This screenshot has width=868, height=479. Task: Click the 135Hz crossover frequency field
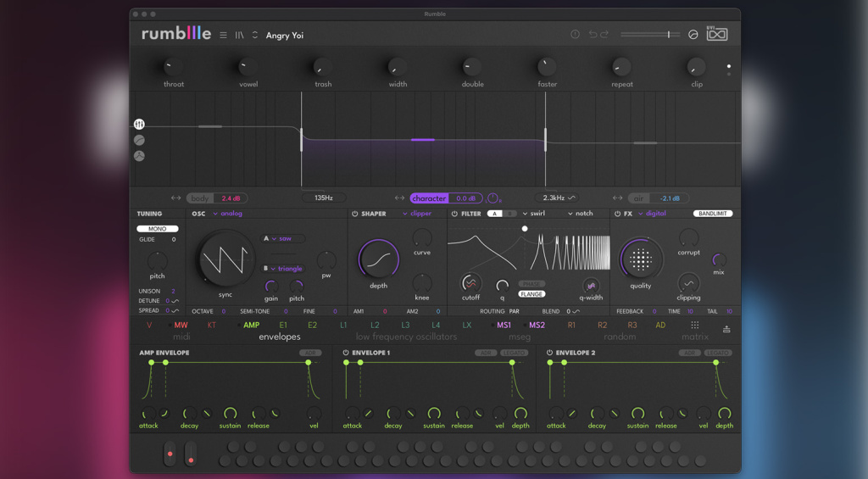324,198
